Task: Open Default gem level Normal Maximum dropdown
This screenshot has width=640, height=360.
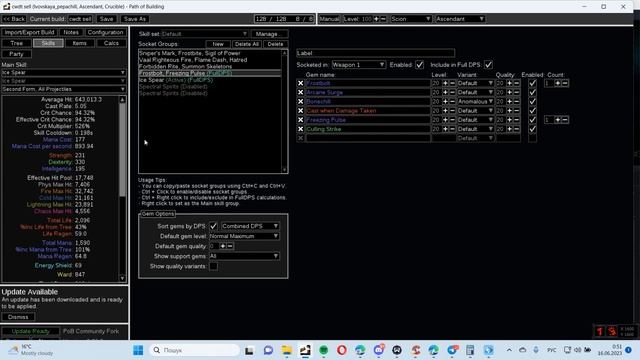Action: click(244, 236)
